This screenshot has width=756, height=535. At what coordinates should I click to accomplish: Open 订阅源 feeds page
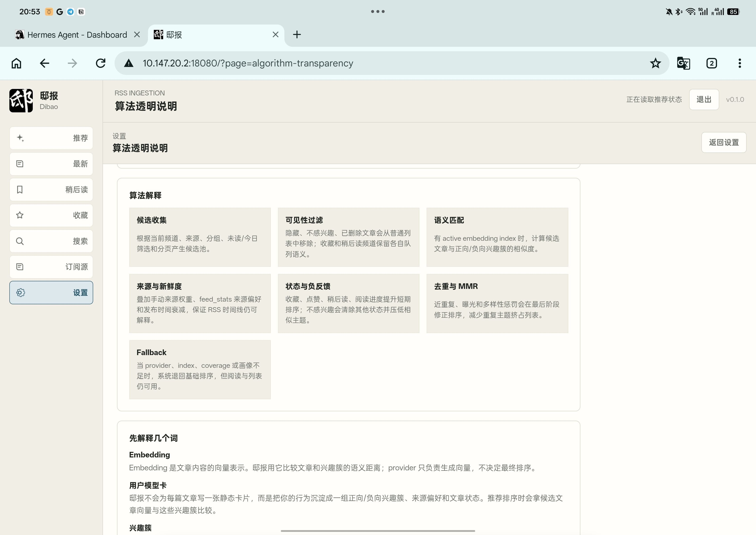click(x=51, y=267)
